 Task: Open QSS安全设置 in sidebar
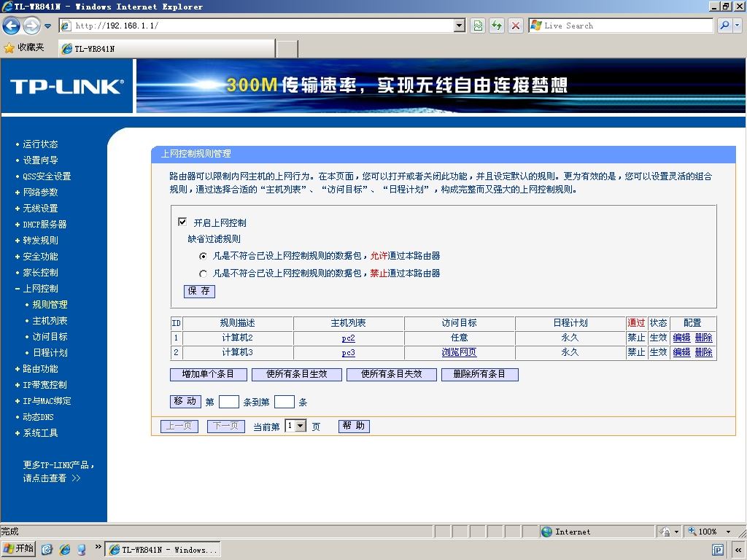47,176
